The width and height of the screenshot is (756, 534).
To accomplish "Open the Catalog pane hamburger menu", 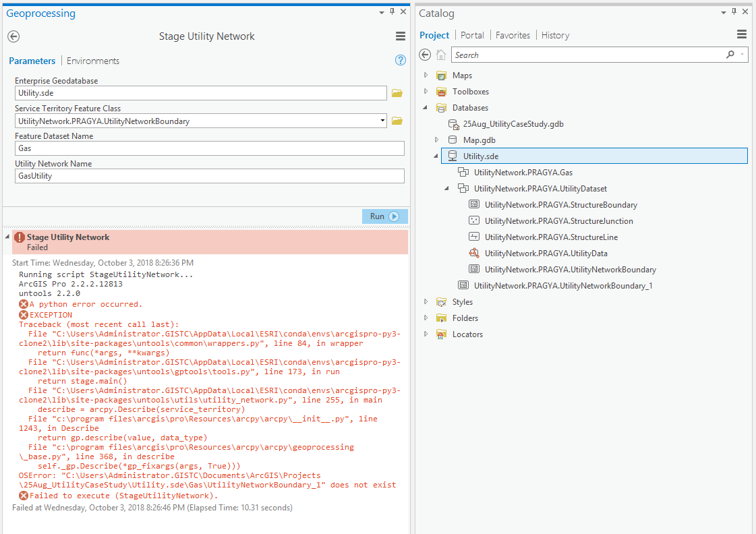I will [742, 35].
